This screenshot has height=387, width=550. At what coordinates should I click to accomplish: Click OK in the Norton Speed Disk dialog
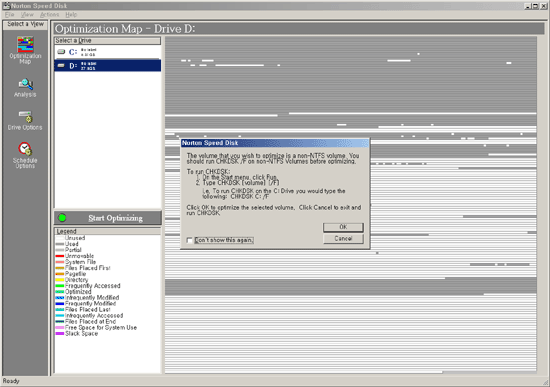343,227
